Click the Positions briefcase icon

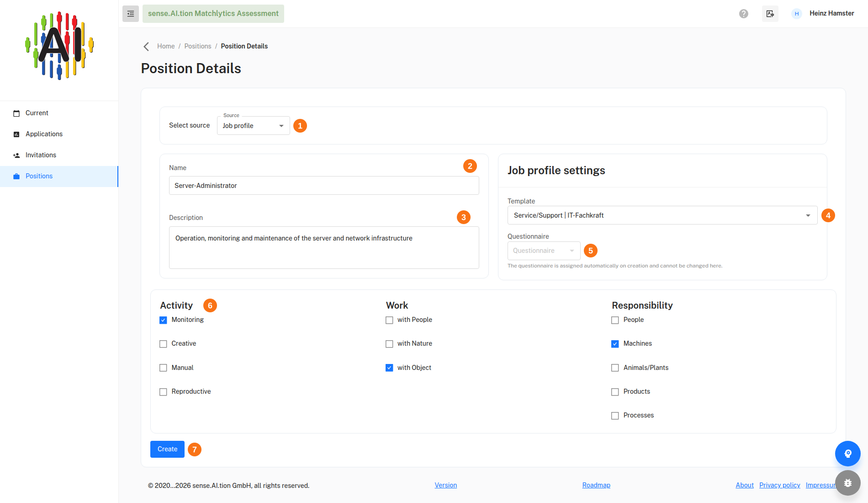click(x=16, y=177)
